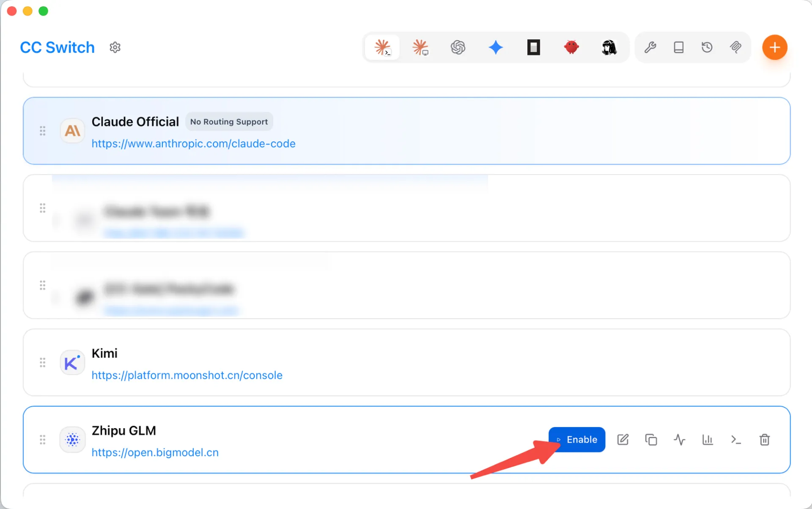812x509 pixels.
Task: Click the Zhipu GLM logo icon
Action: pyautogui.click(x=72, y=440)
